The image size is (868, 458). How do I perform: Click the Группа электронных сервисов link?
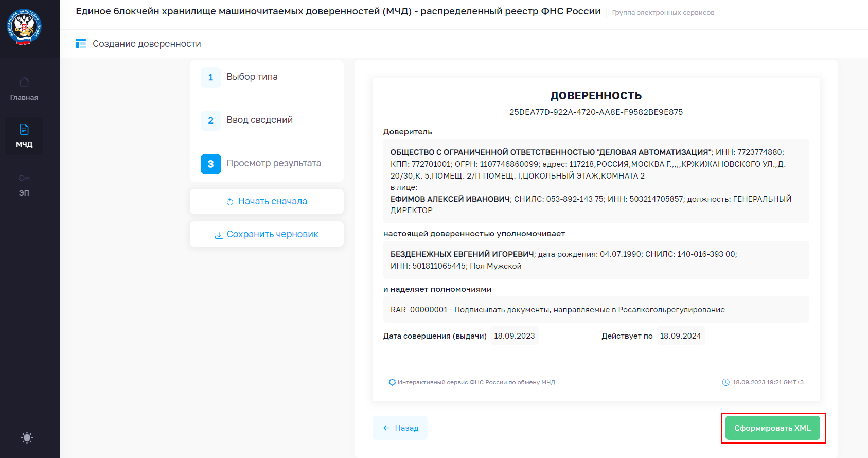click(x=663, y=12)
